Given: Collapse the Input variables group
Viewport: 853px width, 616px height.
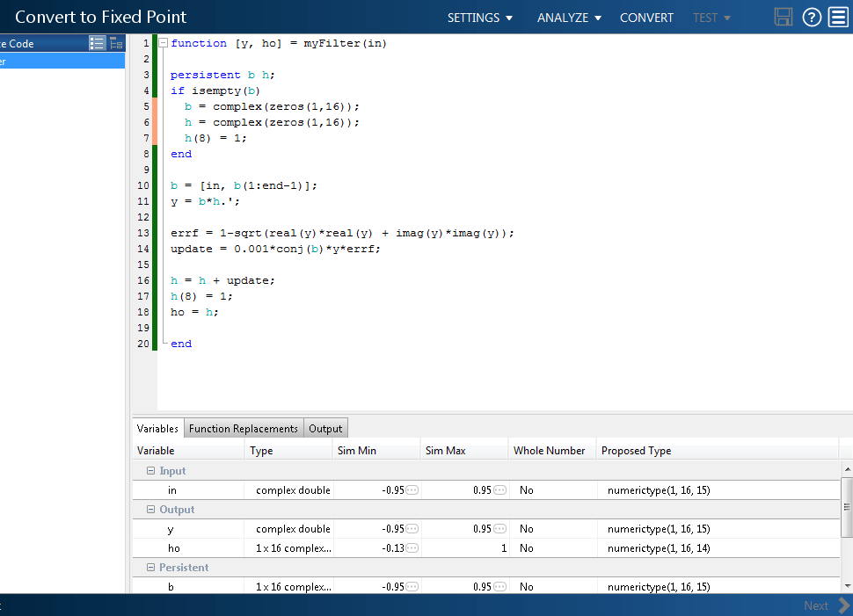Looking at the screenshot, I should click(x=150, y=471).
